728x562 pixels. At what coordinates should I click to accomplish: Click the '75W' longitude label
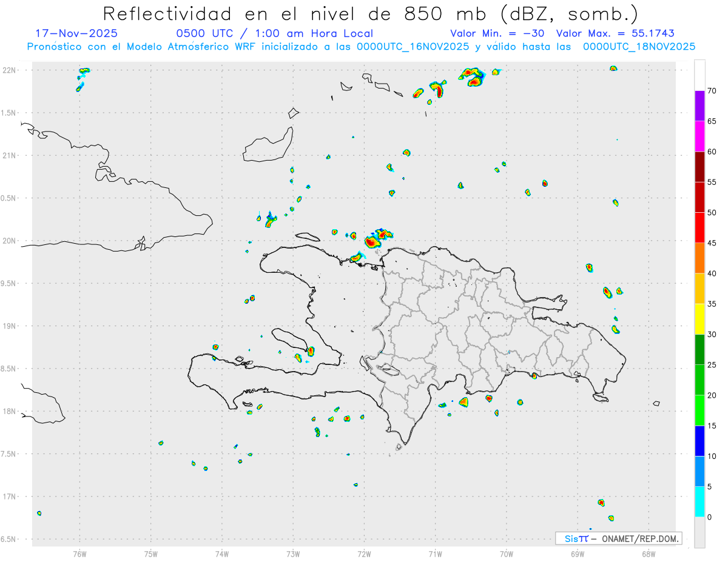click(150, 554)
